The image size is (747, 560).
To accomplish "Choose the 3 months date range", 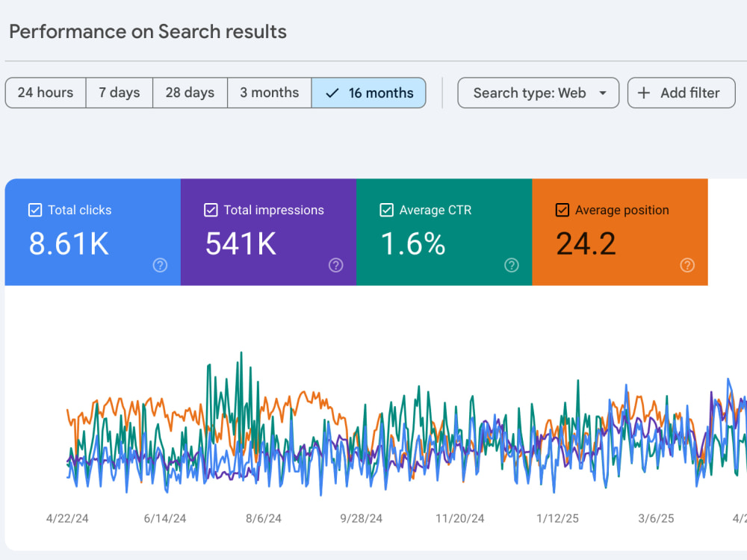I will 270,93.
